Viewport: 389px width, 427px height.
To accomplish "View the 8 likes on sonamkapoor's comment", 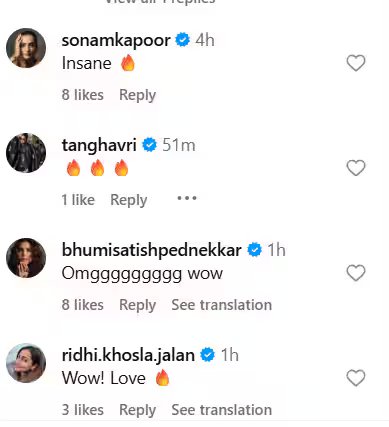I will [x=83, y=95].
